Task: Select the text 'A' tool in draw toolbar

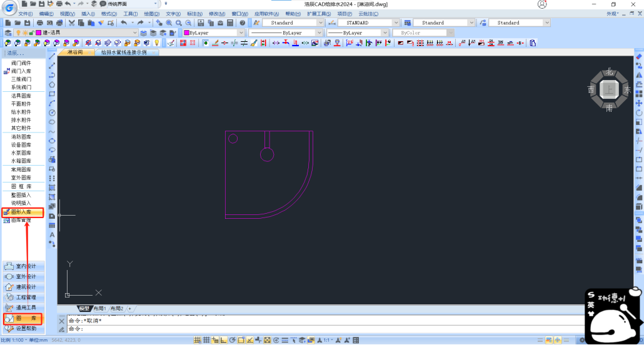Action: click(52, 234)
